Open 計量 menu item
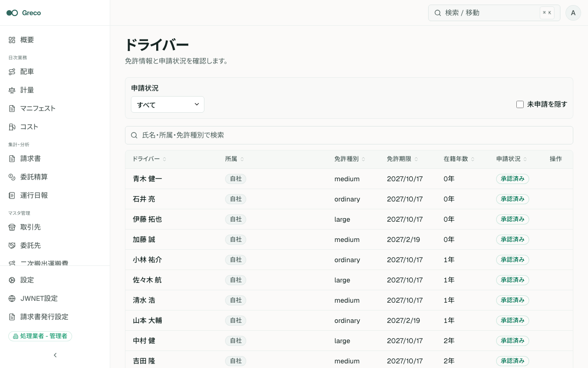Viewport: 588px width, 368px height. coord(55,90)
